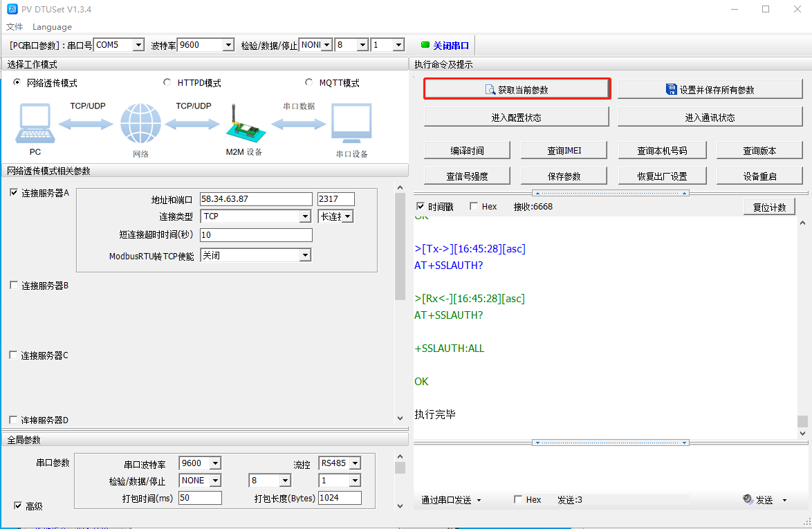Click the 查询IMEI button
812x529 pixels.
click(x=564, y=150)
